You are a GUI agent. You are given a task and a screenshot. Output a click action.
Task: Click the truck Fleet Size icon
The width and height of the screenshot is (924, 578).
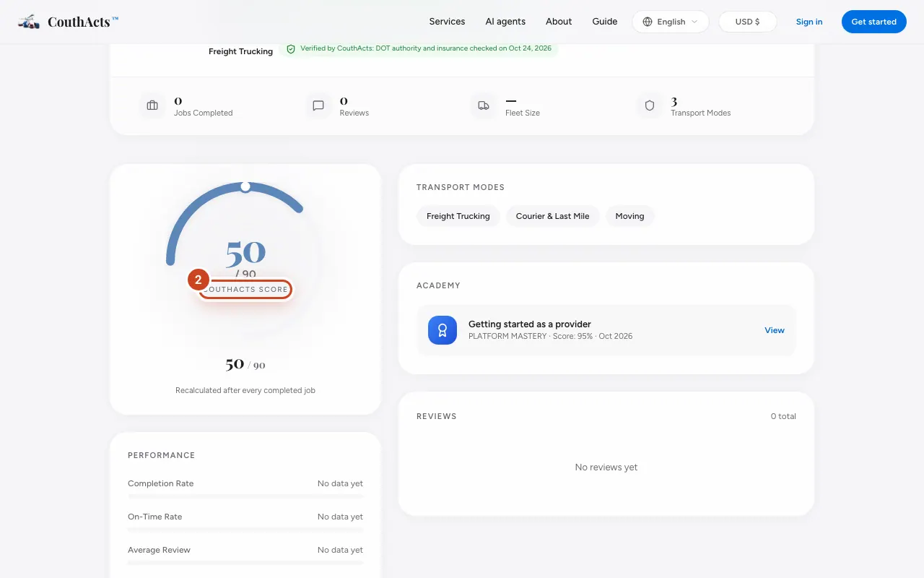(484, 105)
